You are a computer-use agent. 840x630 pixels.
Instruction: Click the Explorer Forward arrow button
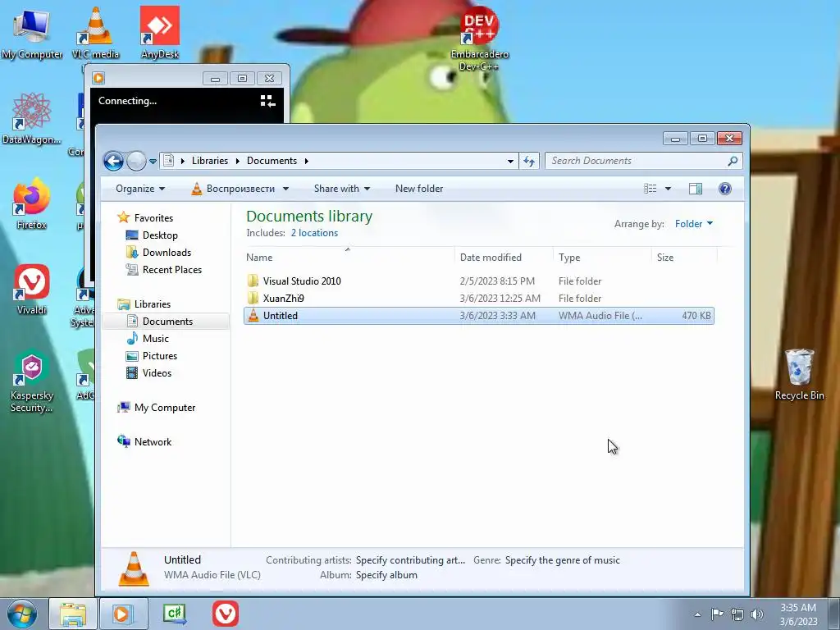(136, 161)
